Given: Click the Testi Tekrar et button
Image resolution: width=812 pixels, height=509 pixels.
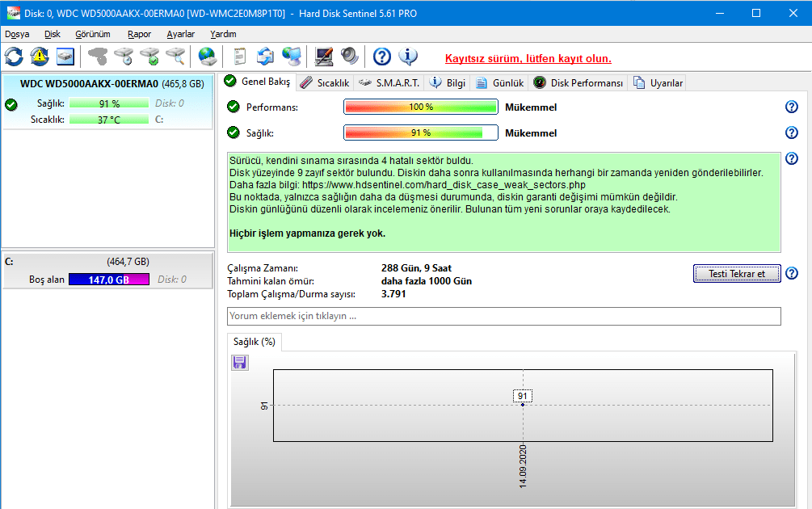Looking at the screenshot, I should (x=737, y=273).
